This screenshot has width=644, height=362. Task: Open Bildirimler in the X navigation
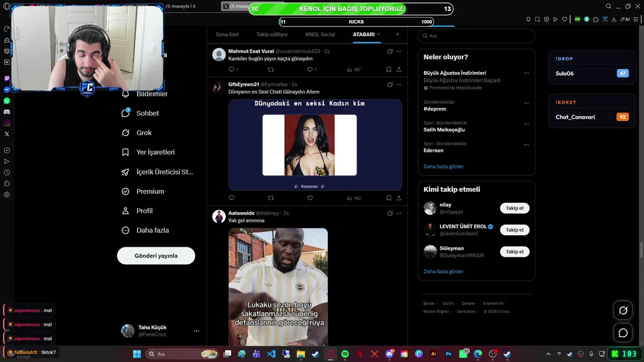click(145, 94)
